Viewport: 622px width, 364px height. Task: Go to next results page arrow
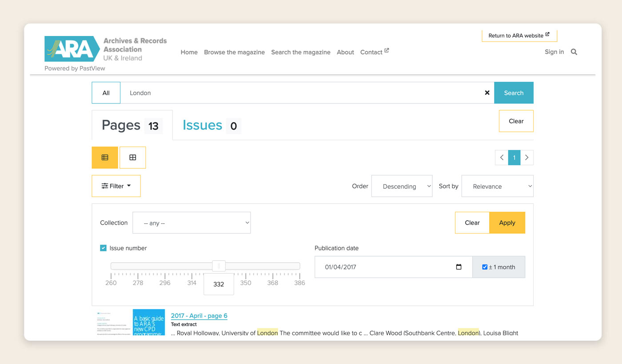point(527,158)
